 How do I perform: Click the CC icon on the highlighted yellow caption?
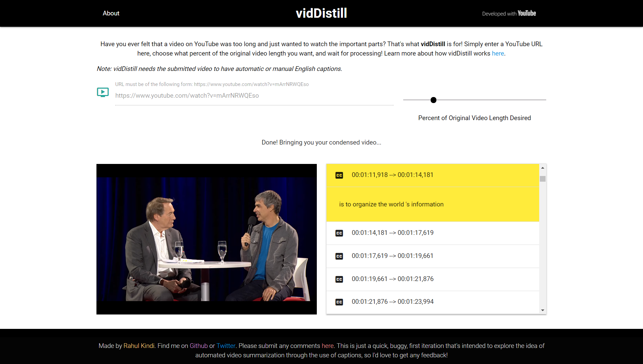coord(339,175)
